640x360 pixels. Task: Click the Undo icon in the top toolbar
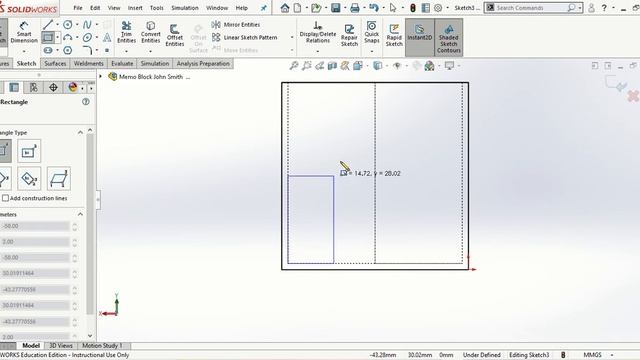click(373, 8)
